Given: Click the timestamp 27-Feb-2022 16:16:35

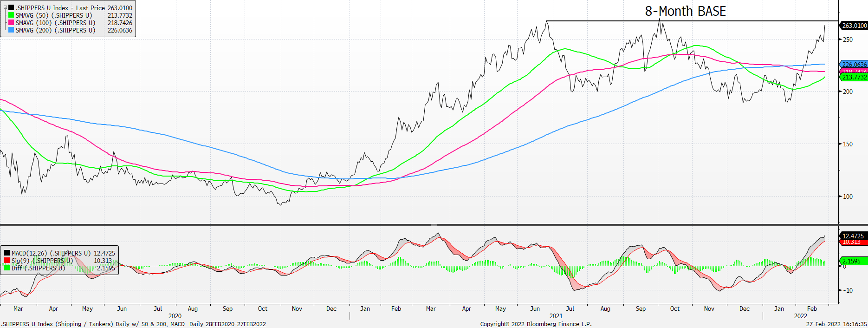Looking at the screenshot, I should pyautogui.click(x=836, y=324).
